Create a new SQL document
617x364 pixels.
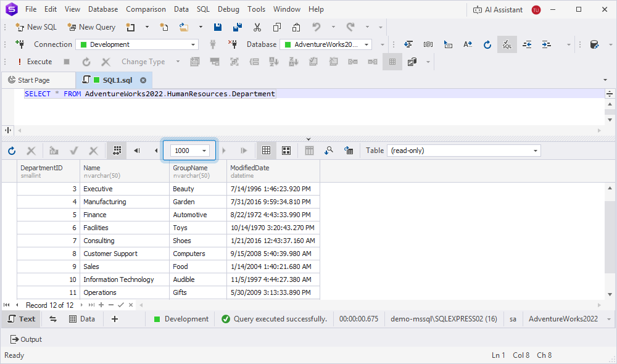point(36,27)
